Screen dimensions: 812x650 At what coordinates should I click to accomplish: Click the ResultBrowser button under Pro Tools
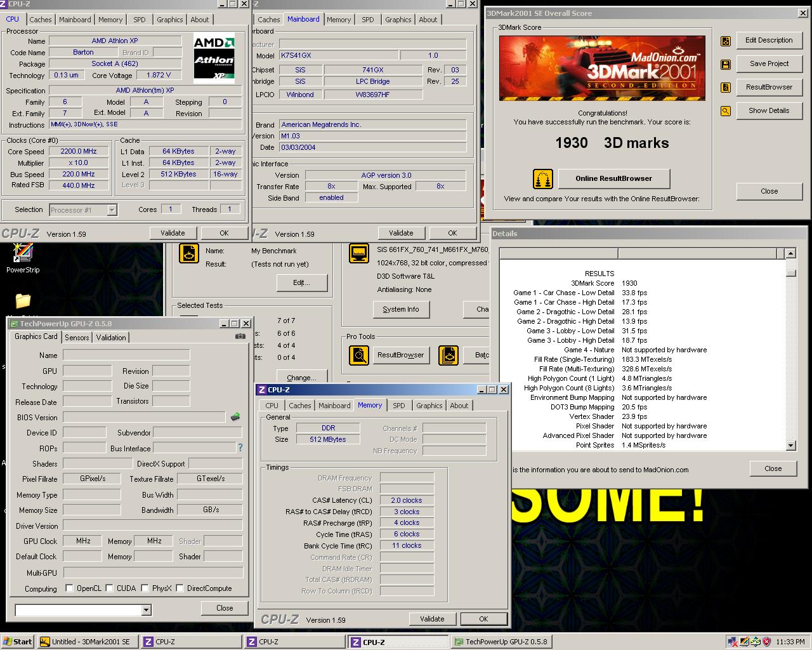click(x=400, y=355)
